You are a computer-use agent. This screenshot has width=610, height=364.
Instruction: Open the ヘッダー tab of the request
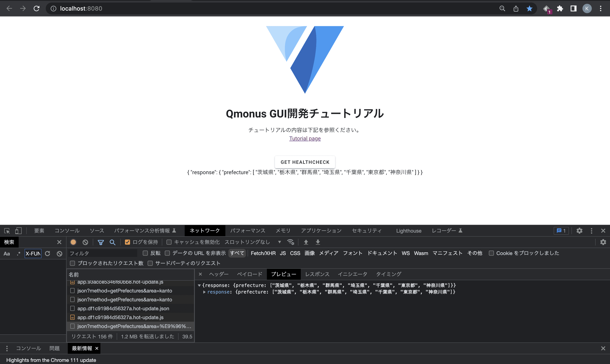tap(219, 274)
